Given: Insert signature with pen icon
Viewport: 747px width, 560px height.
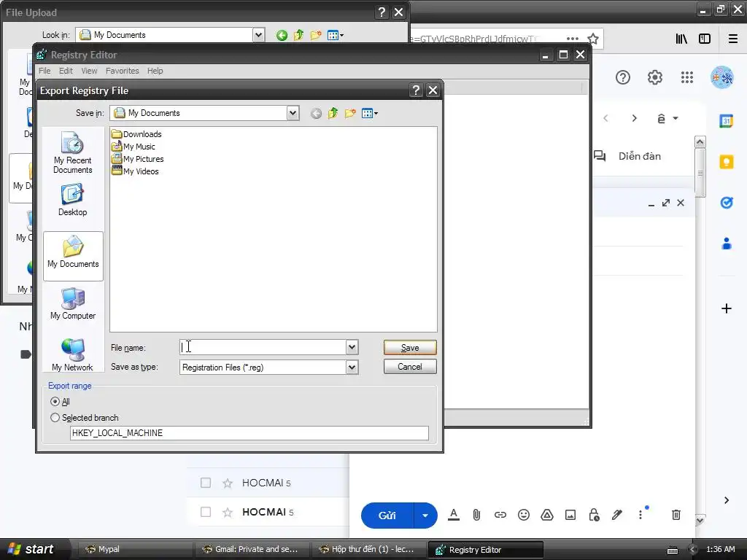Looking at the screenshot, I should (617, 515).
